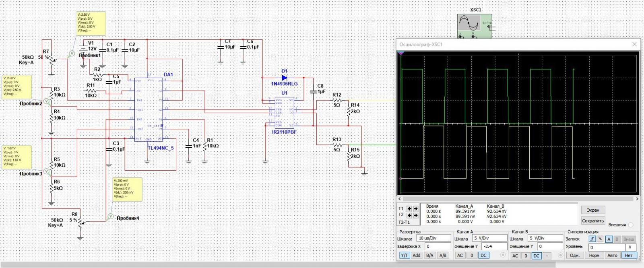Set Канал A coupling to 0
The image size is (644, 268).
click(x=472, y=256)
